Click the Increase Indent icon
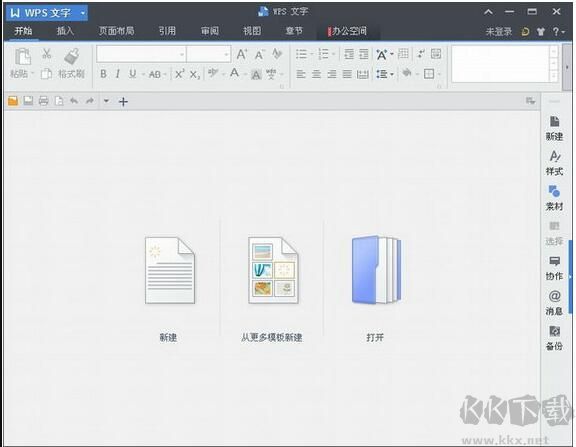 click(364, 54)
